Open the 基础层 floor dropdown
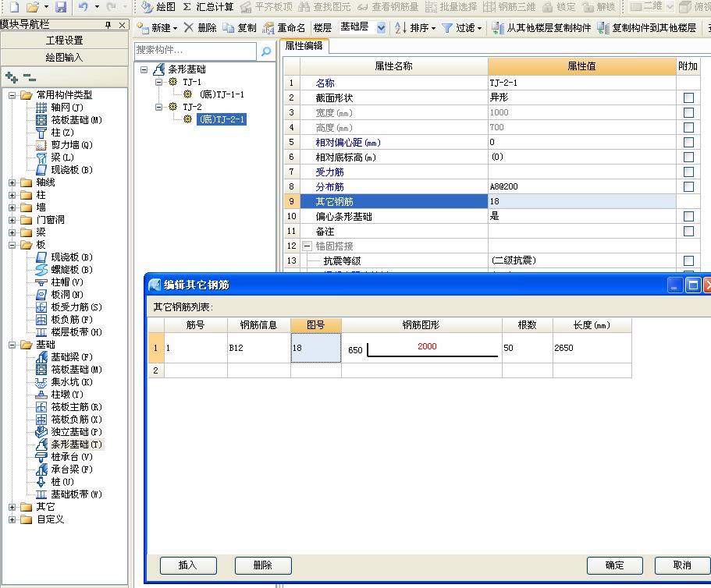711x588 pixels. pyautogui.click(x=381, y=27)
